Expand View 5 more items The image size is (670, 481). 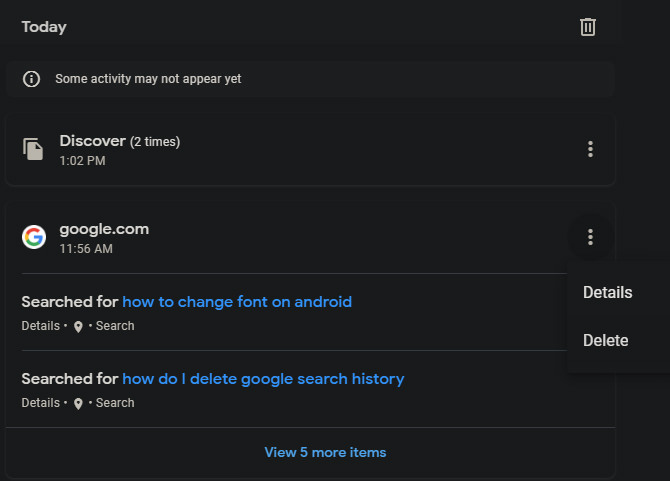(x=325, y=452)
